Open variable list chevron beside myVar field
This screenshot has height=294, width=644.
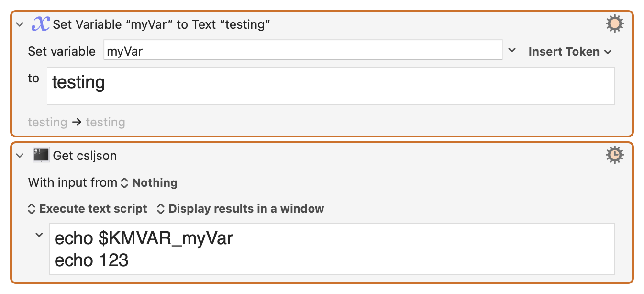click(512, 50)
